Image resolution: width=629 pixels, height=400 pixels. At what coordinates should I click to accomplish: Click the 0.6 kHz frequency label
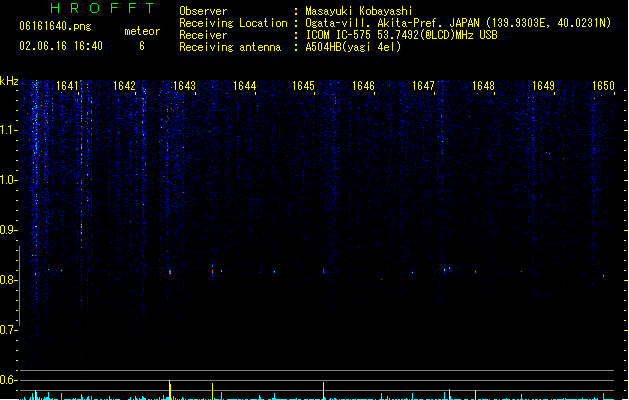tap(8, 380)
